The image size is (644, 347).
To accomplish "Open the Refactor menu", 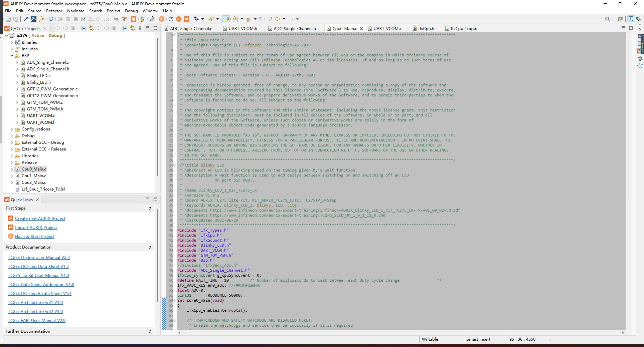I will pos(54,11).
